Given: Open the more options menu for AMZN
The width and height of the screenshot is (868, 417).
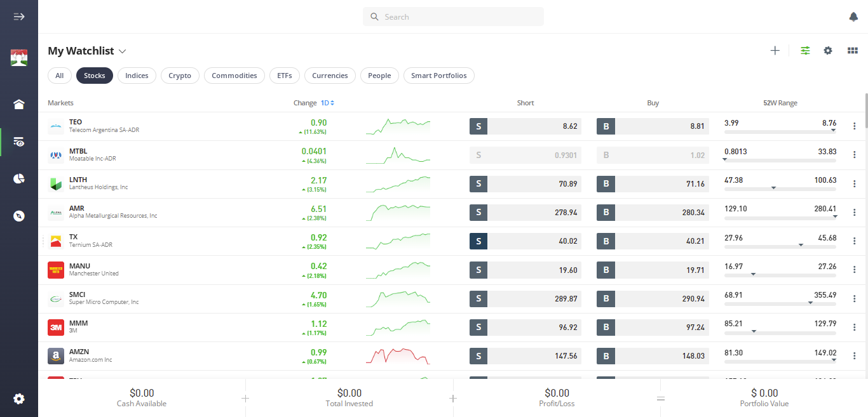Looking at the screenshot, I should pyautogui.click(x=855, y=356).
